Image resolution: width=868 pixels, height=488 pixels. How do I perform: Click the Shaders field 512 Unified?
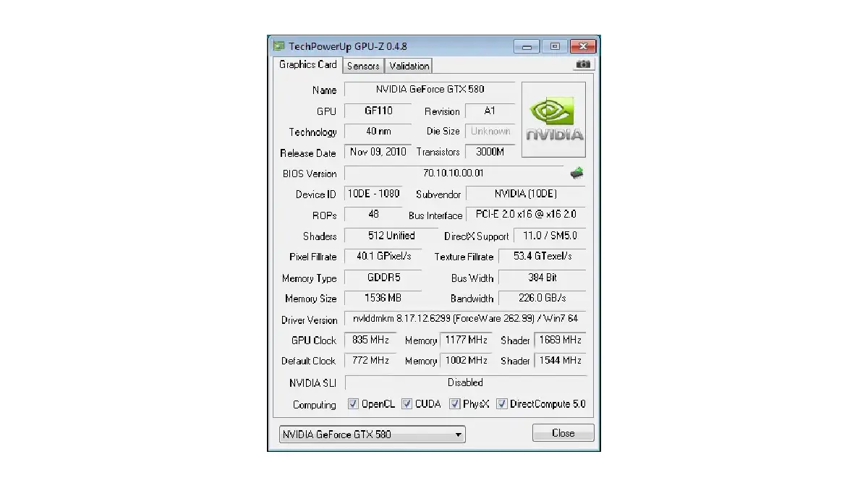tap(391, 236)
